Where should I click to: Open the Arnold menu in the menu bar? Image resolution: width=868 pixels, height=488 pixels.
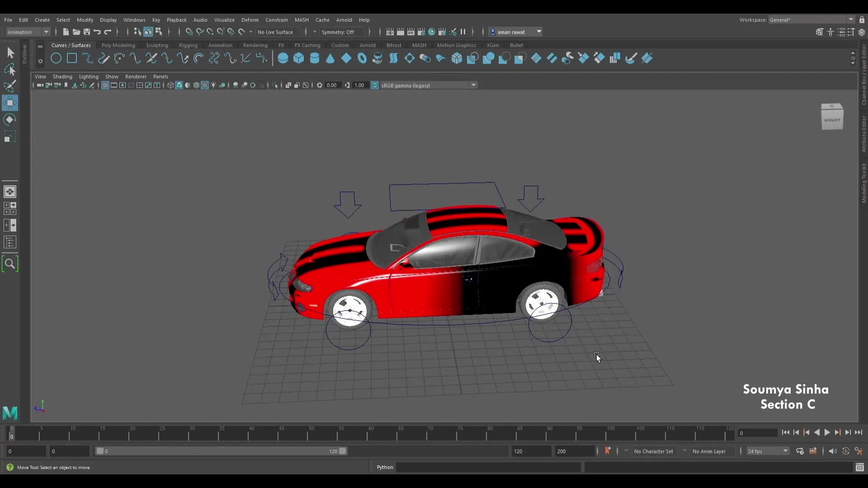pos(344,19)
